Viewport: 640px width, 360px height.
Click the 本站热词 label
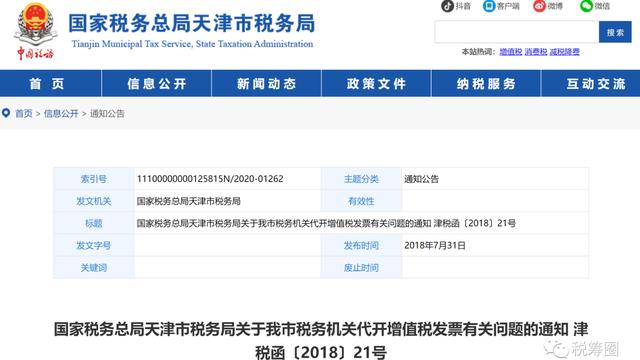tap(478, 52)
